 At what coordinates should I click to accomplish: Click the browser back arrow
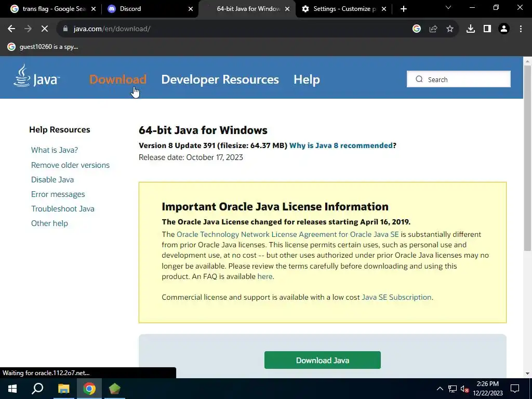(x=11, y=29)
